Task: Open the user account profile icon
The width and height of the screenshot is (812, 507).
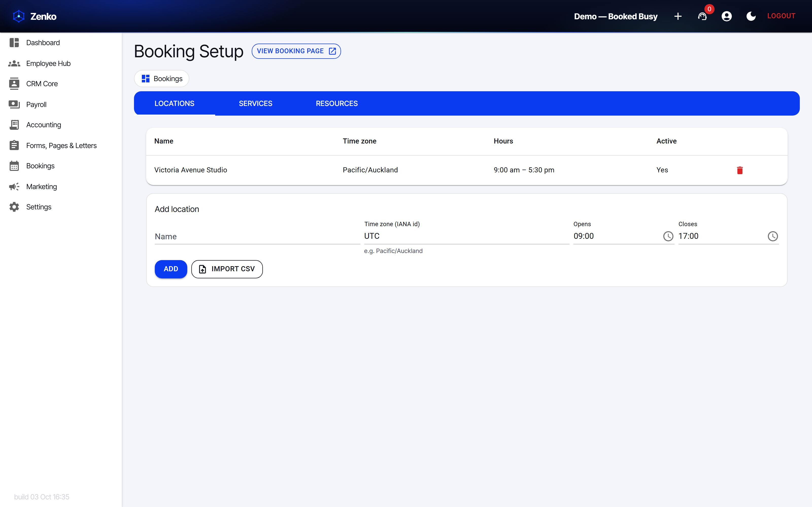Action: coord(726,16)
